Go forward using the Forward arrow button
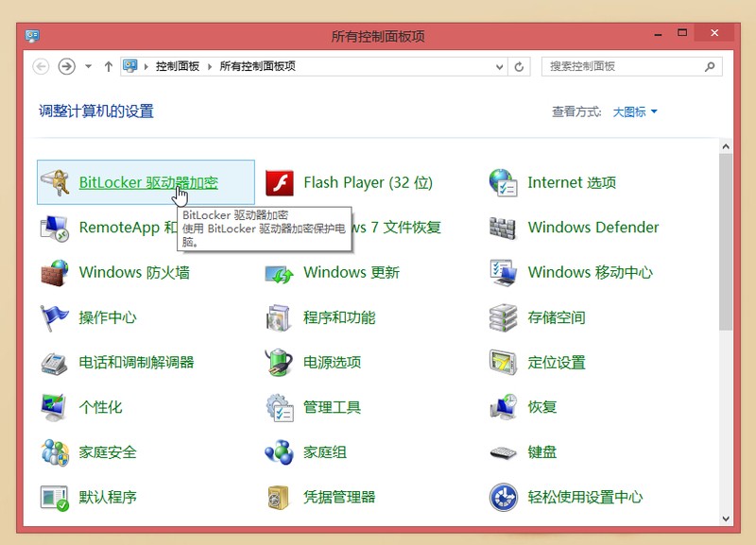This screenshot has width=756, height=545. [x=66, y=66]
